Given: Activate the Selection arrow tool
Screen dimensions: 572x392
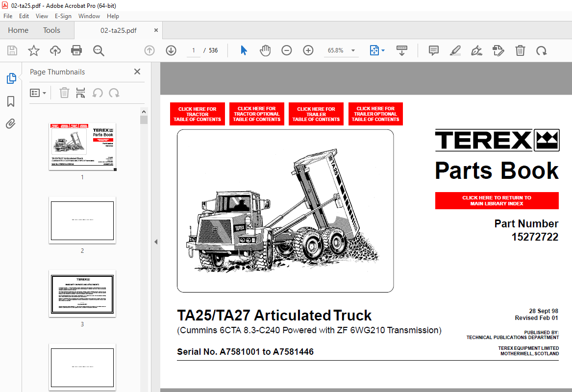Looking at the screenshot, I should pos(244,50).
